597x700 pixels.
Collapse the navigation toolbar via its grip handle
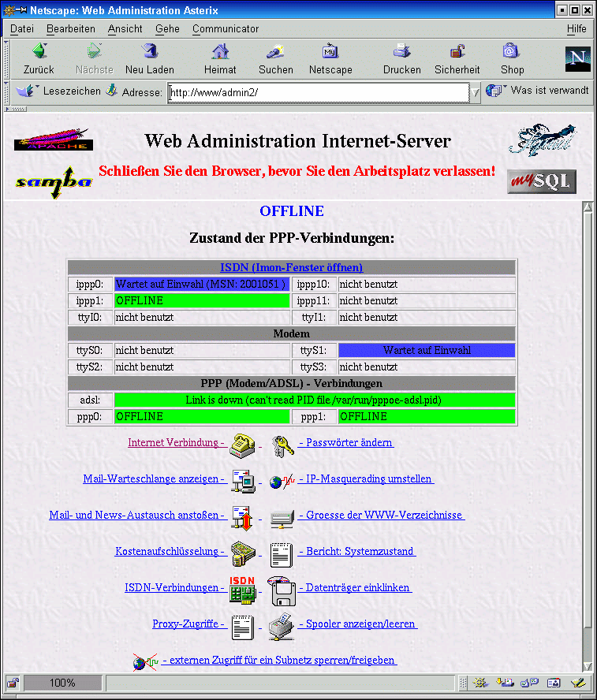(7, 58)
